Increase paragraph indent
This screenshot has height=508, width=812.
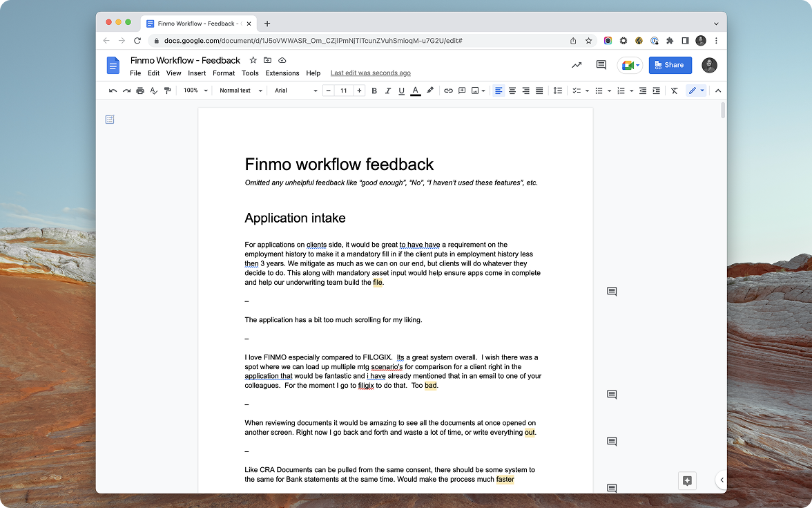[656, 91]
